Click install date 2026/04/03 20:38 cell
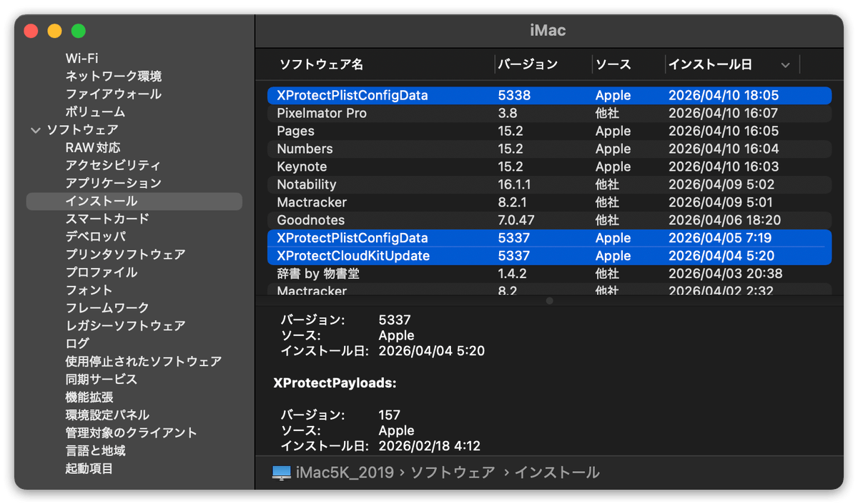Screen dimensions: 858x504 [726, 274]
